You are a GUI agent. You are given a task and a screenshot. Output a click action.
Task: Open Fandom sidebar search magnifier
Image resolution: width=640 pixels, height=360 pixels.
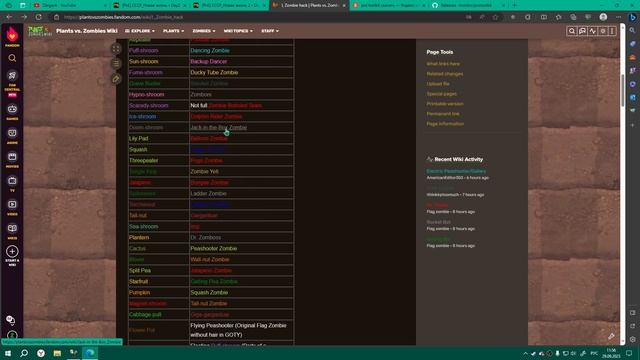12,58
